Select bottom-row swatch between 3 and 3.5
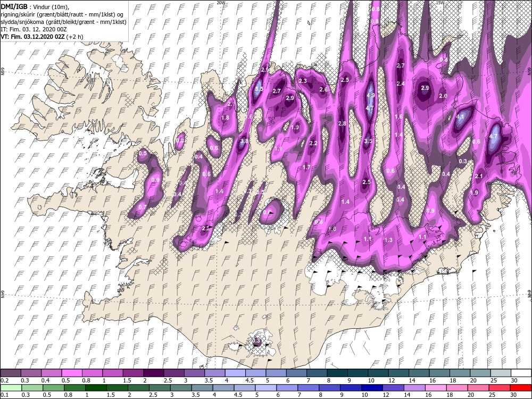Screen dimensions: 532x399 [181, 387]
